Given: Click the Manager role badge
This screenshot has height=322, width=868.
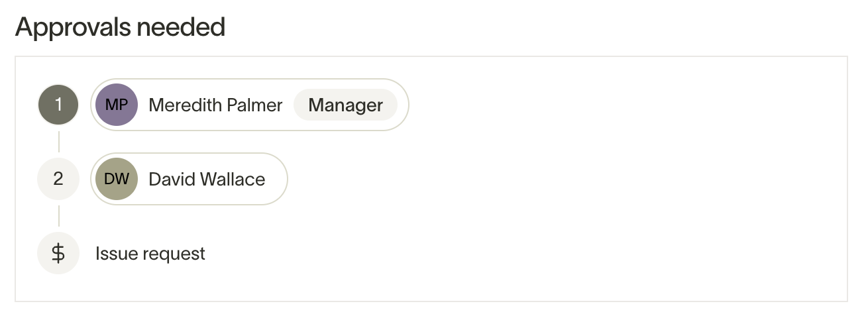Looking at the screenshot, I should (345, 105).
